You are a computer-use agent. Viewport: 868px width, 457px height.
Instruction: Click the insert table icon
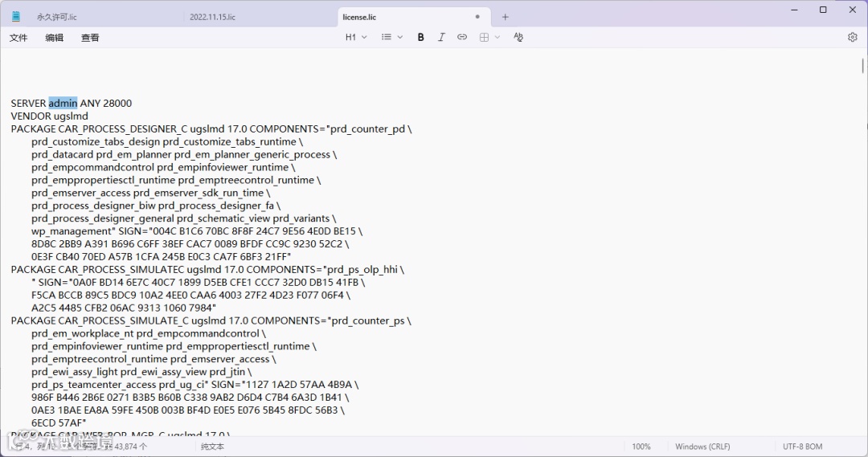coord(484,37)
